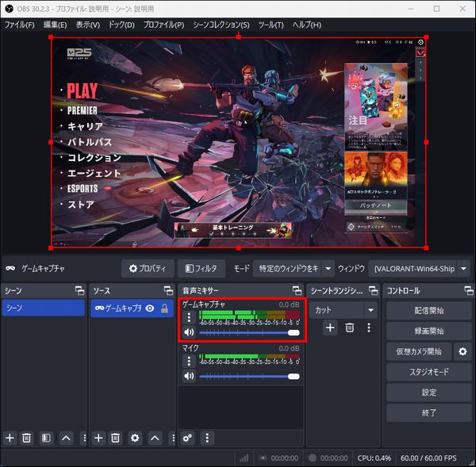Move the scene up with arrow
The image size is (476, 467).
coord(66,438)
